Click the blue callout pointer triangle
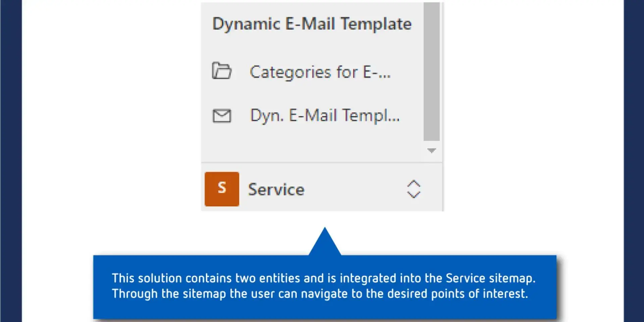The image size is (644, 322). 325,241
